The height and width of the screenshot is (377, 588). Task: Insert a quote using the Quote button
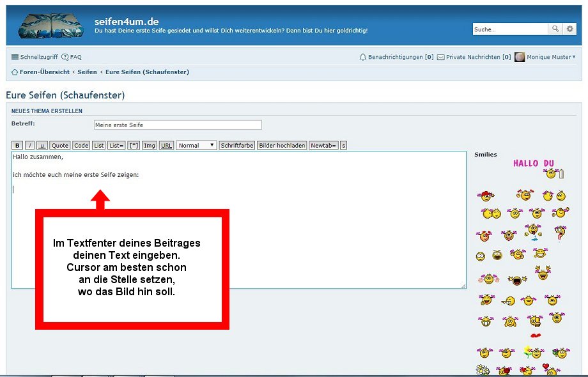pyautogui.click(x=59, y=145)
